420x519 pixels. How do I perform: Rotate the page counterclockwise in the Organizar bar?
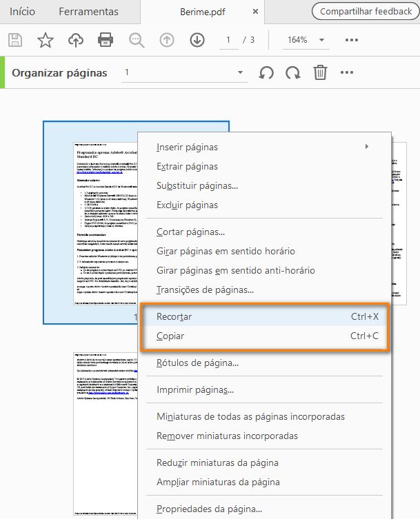pos(266,72)
